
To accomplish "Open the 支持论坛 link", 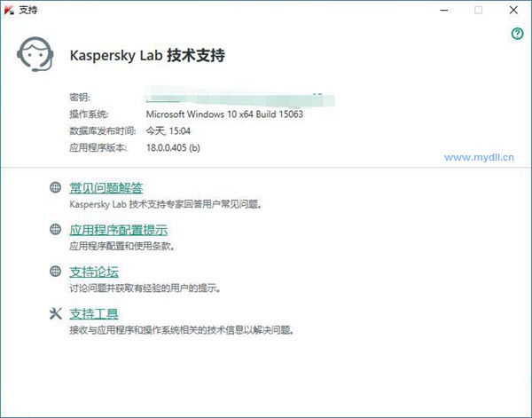I will coord(94,272).
